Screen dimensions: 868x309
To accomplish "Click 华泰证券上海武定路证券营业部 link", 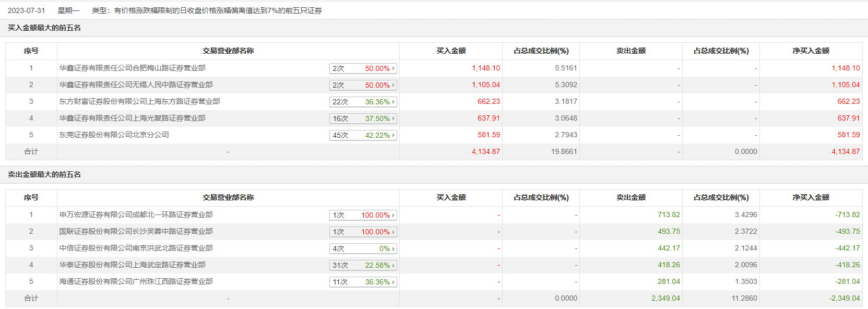I will click(132, 265).
